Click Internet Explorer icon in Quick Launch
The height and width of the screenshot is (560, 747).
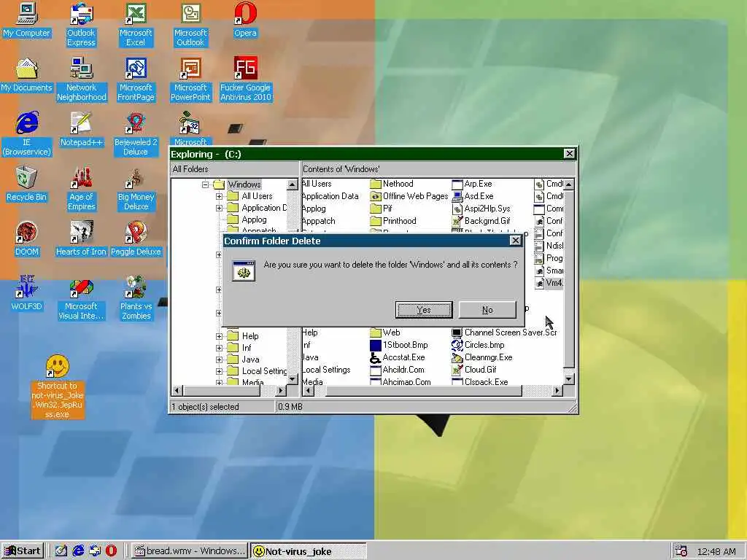point(78,551)
